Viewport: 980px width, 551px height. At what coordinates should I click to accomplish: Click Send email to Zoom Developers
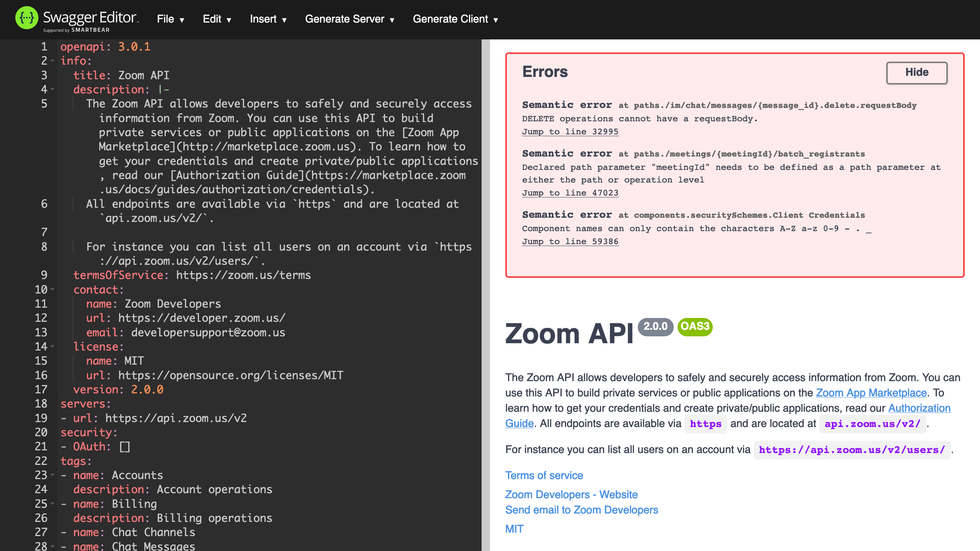click(581, 510)
